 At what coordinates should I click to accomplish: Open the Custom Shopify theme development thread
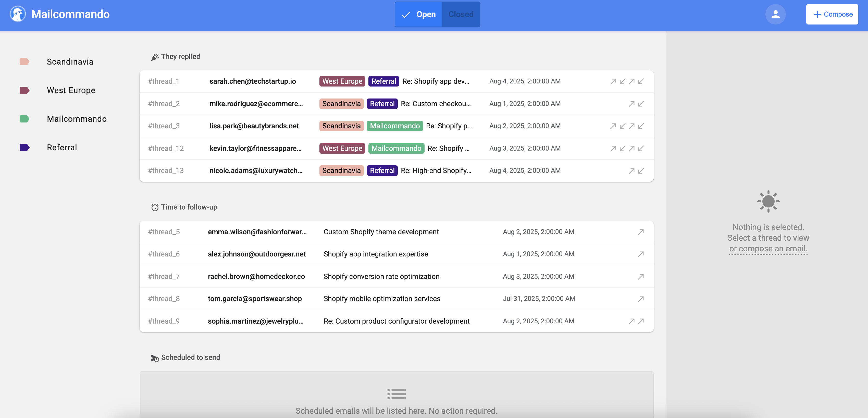[x=396, y=232]
